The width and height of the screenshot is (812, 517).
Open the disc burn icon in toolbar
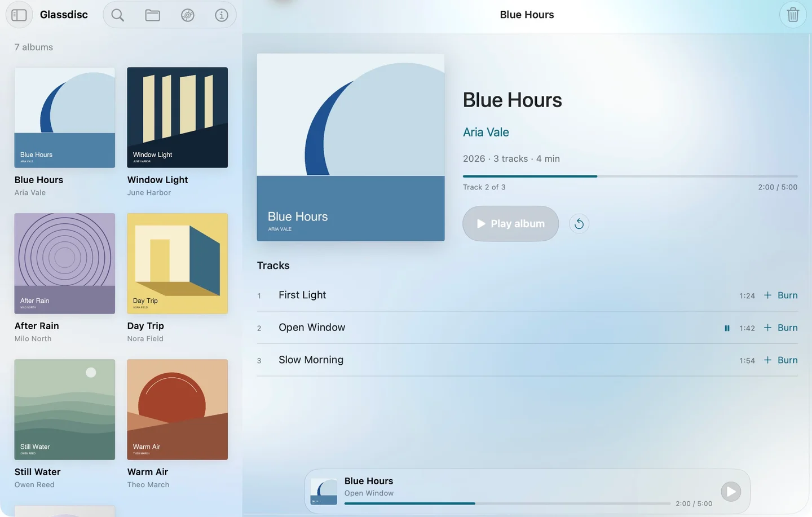coord(187,15)
